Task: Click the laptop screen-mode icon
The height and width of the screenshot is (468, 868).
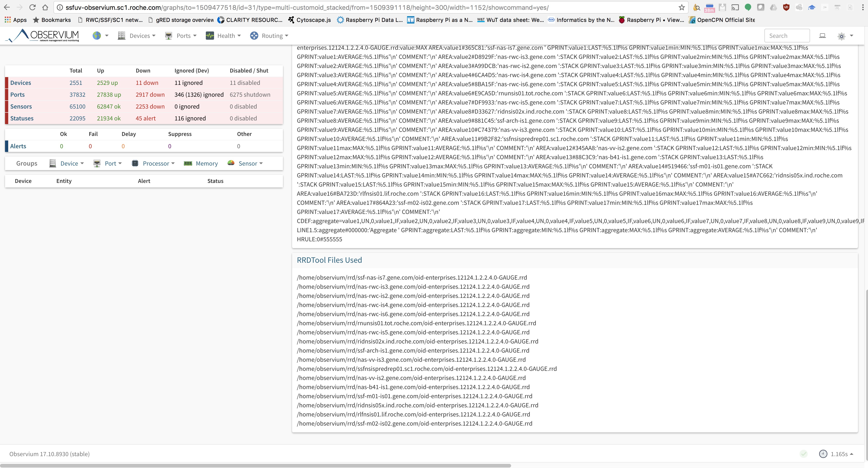Action: tap(822, 36)
